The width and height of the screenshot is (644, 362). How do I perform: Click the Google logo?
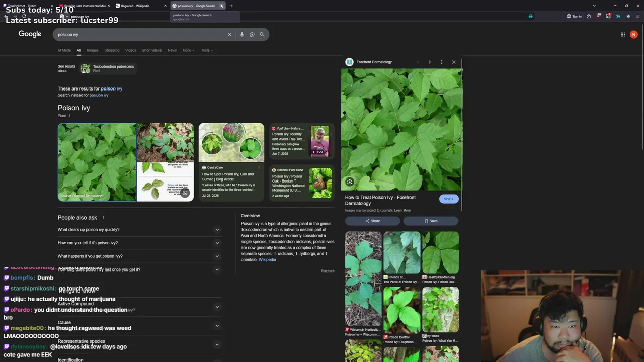point(30,34)
